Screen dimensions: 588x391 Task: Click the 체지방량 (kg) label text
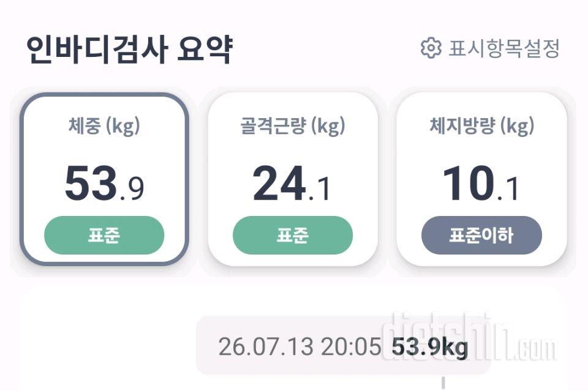tap(481, 126)
